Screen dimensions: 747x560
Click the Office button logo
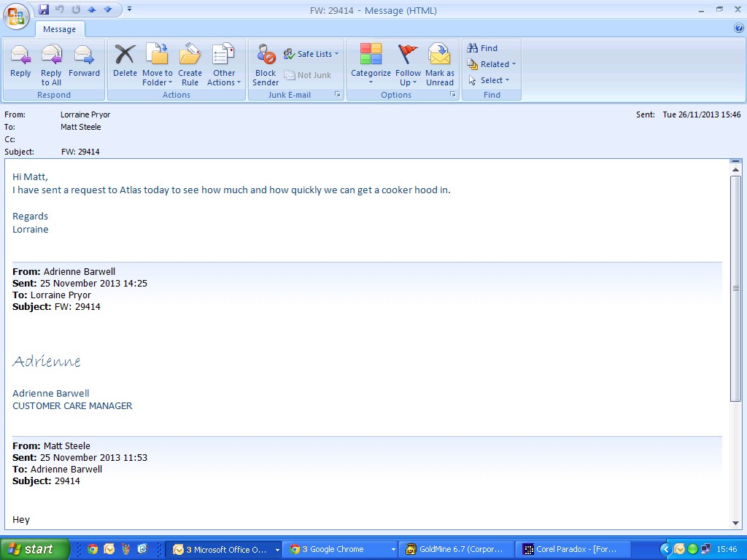pos(16,16)
